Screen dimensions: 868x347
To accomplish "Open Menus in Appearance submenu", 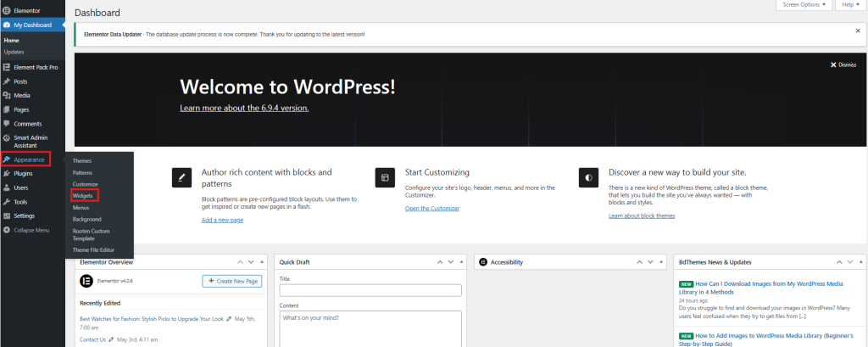I will tap(81, 207).
